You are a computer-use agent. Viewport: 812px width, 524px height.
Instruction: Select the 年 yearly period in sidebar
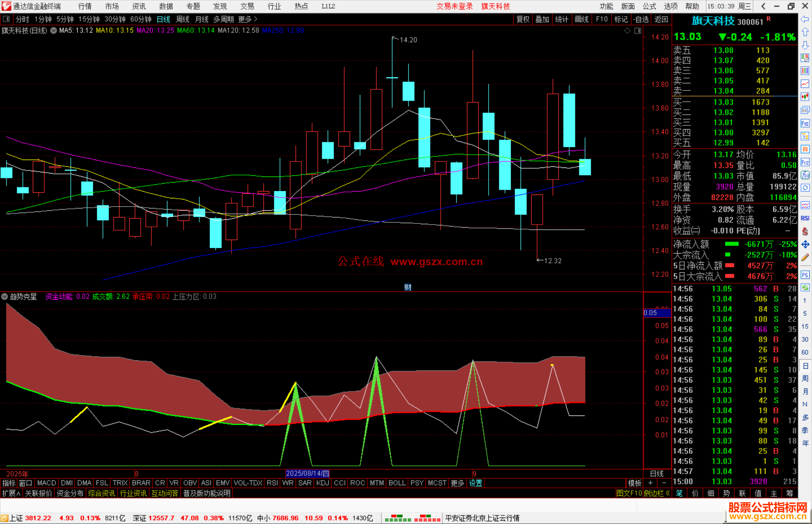[x=805, y=443]
